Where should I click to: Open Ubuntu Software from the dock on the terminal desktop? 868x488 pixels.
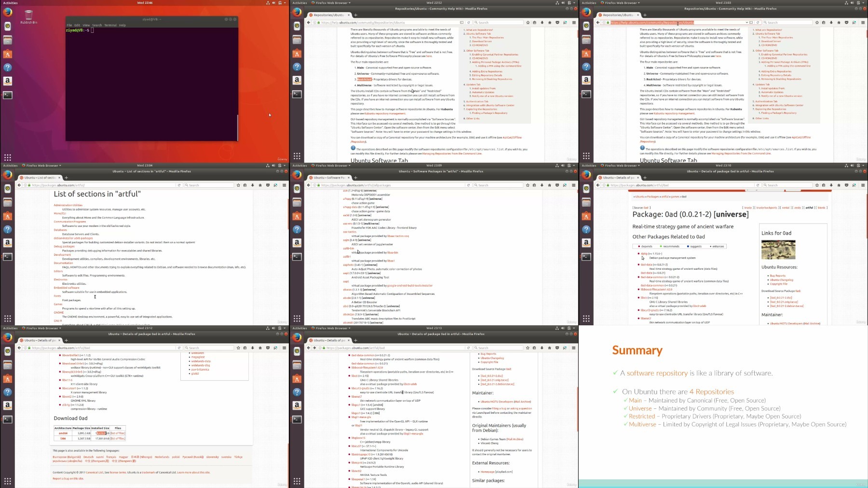7,54
